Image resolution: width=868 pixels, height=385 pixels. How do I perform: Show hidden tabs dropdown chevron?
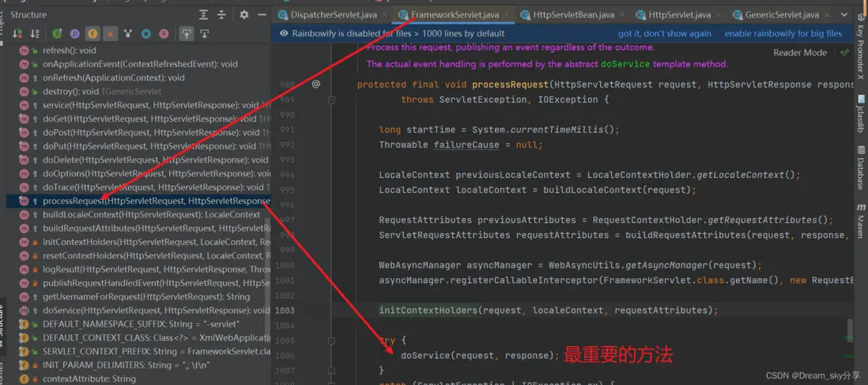point(844,15)
